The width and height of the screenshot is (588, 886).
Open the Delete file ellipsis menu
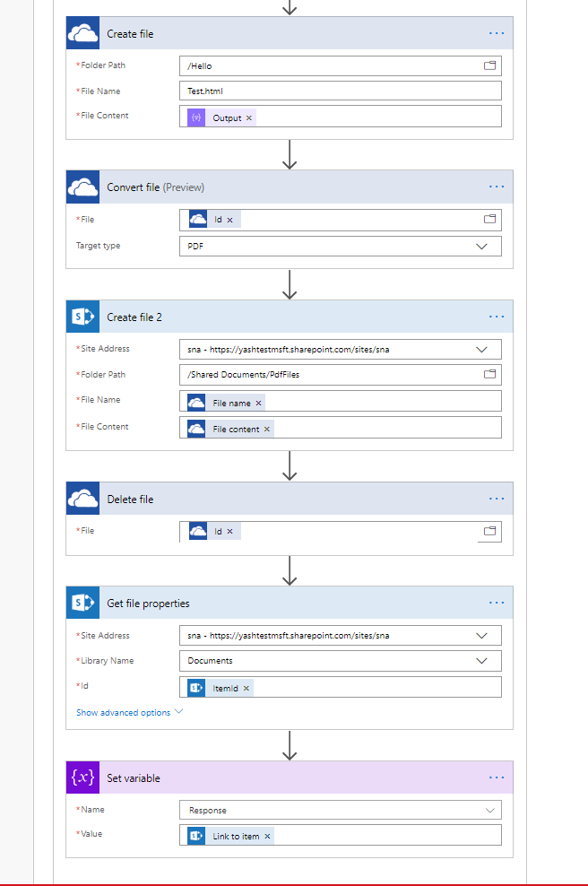pyautogui.click(x=497, y=499)
